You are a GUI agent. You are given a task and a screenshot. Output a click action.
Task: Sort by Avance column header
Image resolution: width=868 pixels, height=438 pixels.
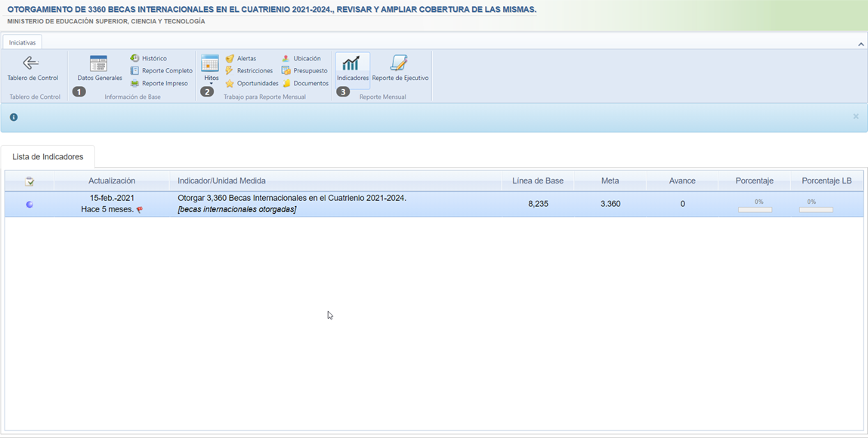[682, 180]
